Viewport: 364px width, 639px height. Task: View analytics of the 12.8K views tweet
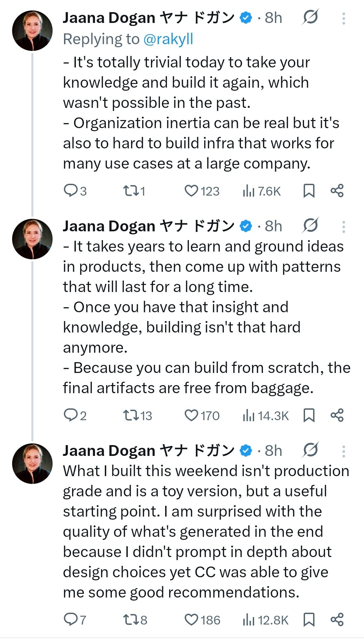point(249,620)
